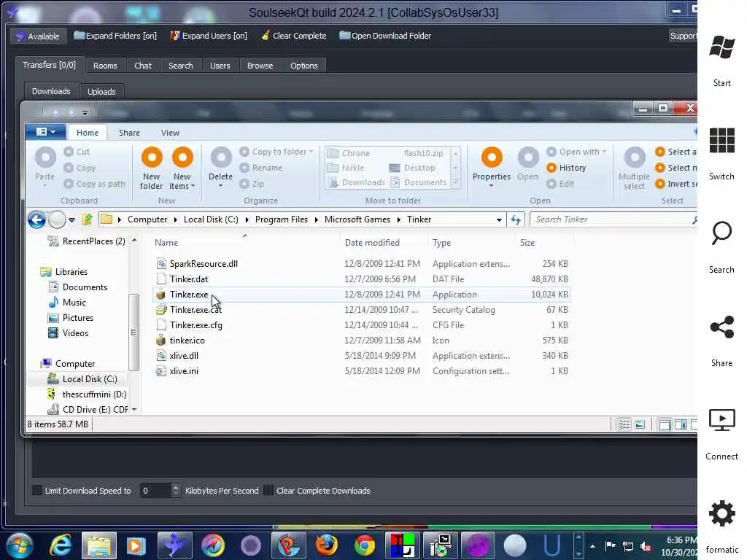Expand the quick access toolbar dropdown
Image resolution: width=747 pixels, height=560 pixels.
85,113
